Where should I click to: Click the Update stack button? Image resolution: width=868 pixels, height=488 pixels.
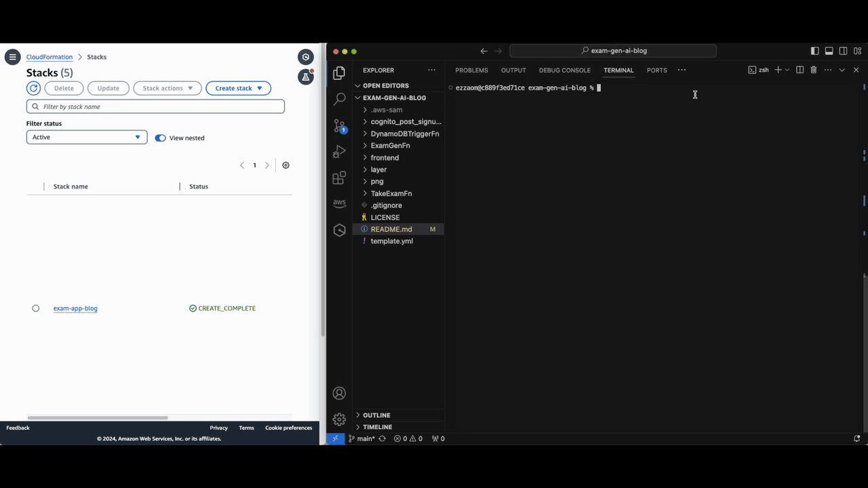click(108, 88)
